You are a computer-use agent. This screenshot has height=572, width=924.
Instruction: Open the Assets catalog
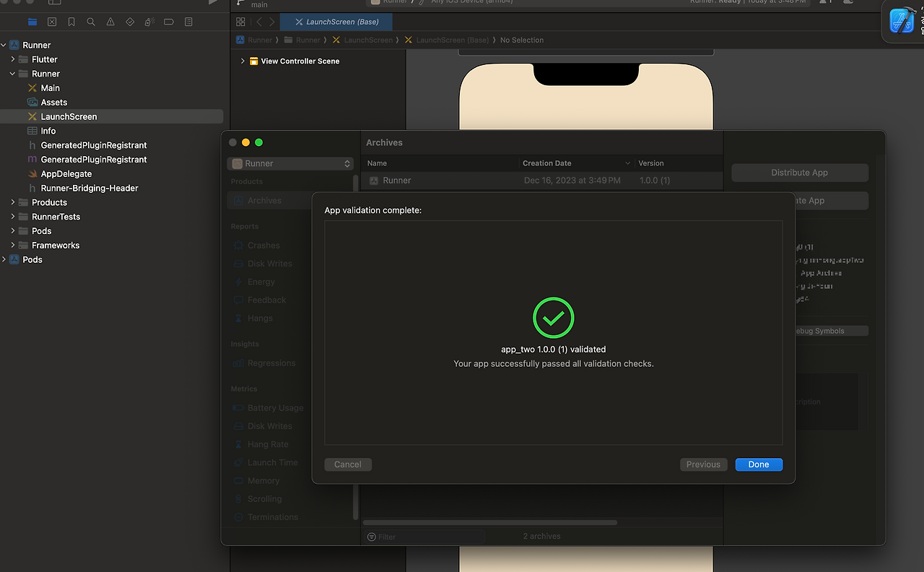point(53,103)
